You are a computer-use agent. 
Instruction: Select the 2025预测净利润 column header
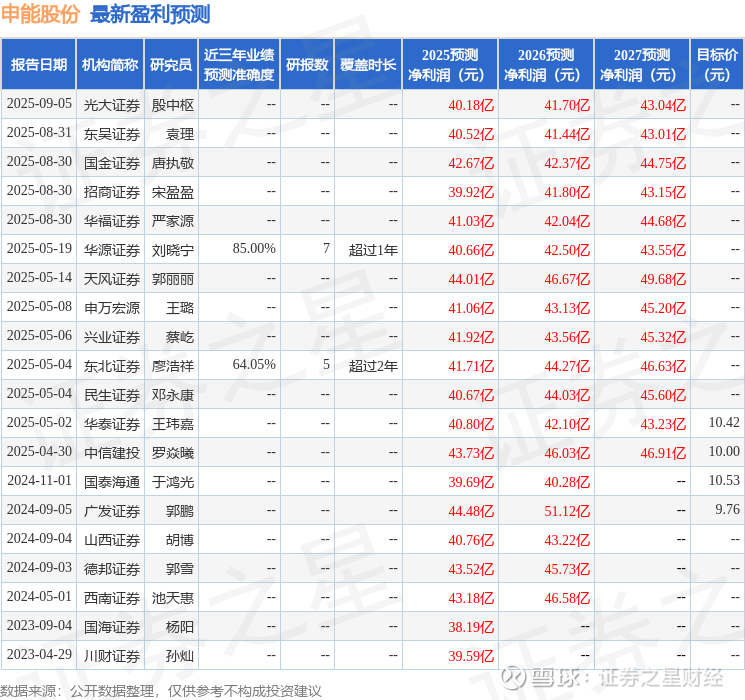pyautogui.click(x=449, y=64)
